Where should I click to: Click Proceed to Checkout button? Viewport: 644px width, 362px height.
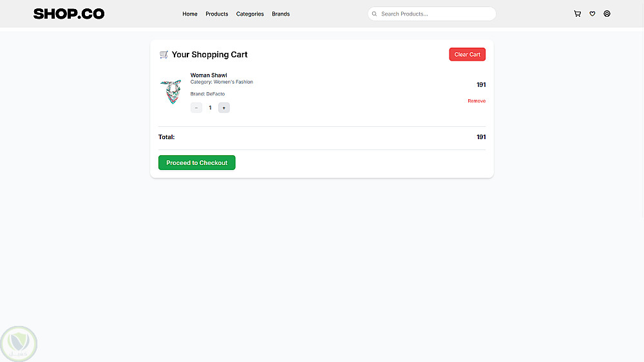[197, 163]
